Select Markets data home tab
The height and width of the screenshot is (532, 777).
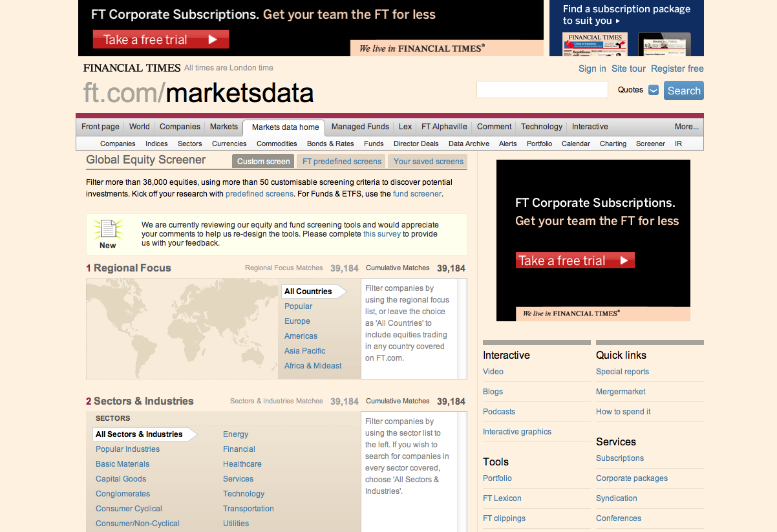tap(285, 127)
